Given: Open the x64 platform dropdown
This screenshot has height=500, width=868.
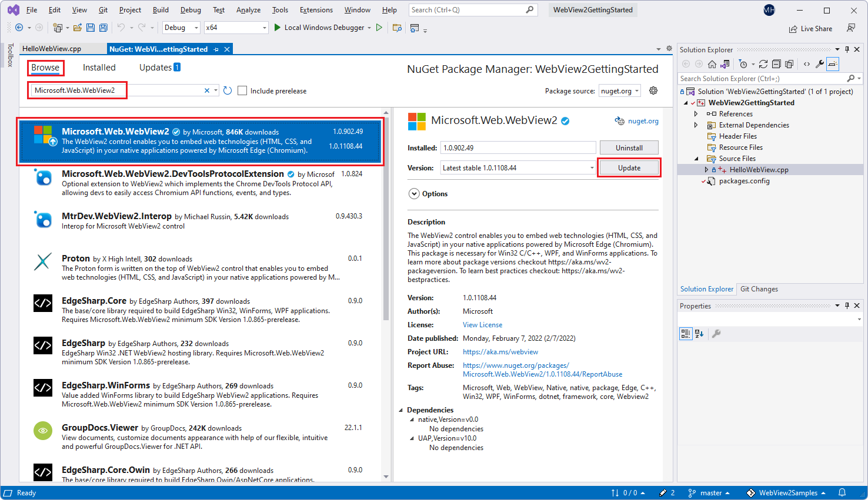Looking at the screenshot, I should [x=235, y=27].
